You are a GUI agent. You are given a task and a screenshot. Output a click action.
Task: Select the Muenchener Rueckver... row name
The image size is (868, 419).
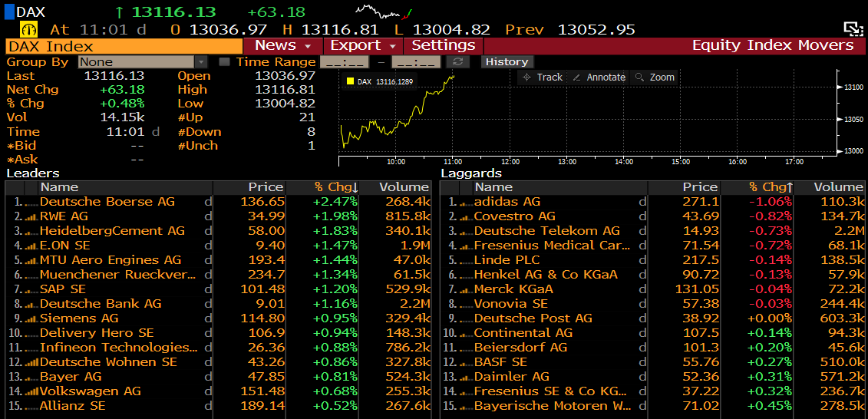(x=118, y=275)
